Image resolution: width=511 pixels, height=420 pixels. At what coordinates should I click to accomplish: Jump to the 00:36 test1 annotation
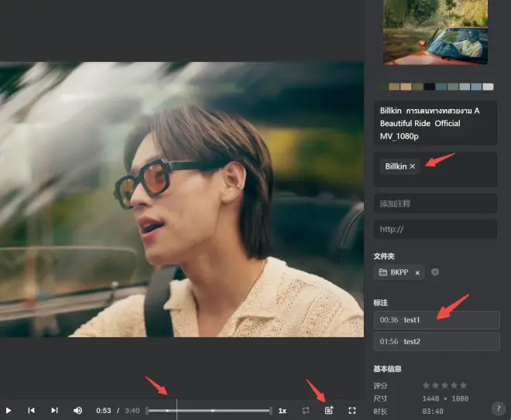tap(437, 320)
